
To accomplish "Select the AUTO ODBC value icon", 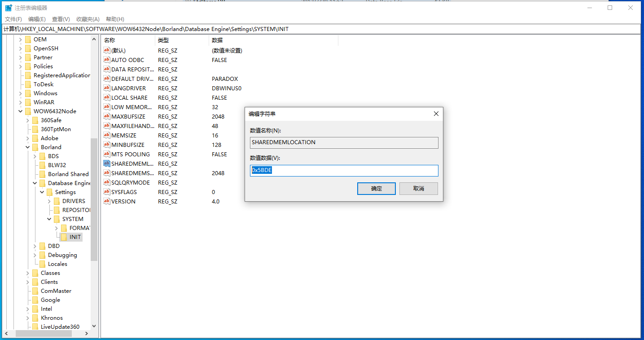I will [107, 60].
